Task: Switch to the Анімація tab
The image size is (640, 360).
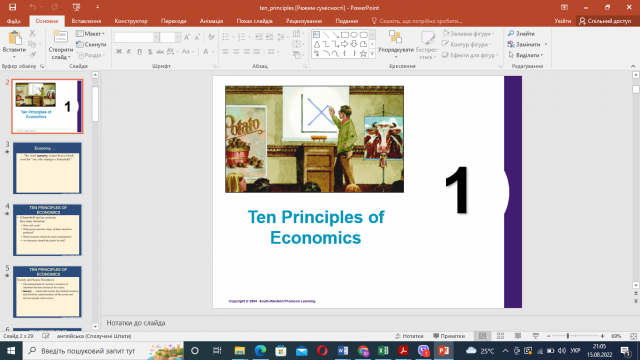Action: click(x=211, y=21)
